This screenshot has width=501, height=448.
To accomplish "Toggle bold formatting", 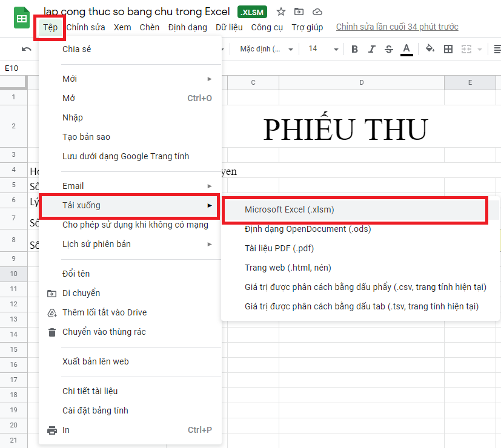I will [354, 49].
